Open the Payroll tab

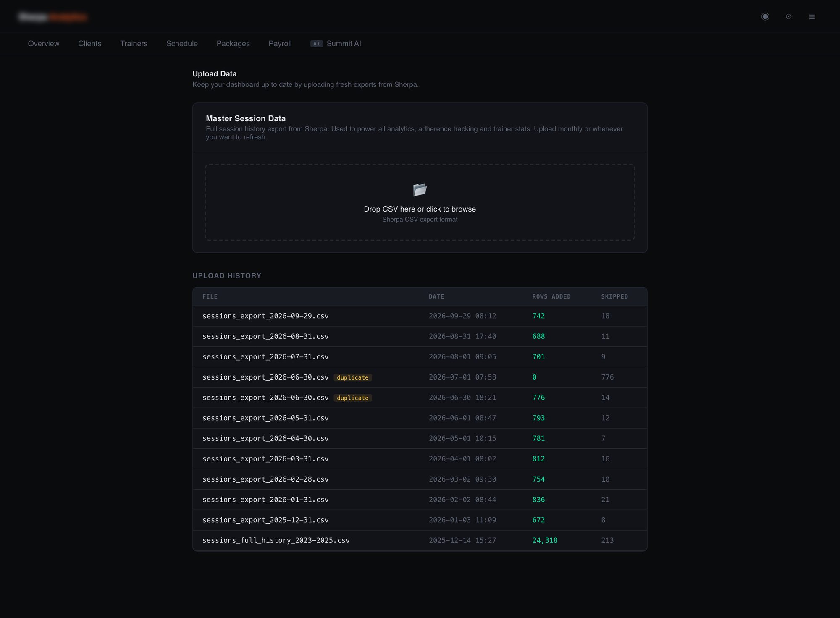(280, 44)
